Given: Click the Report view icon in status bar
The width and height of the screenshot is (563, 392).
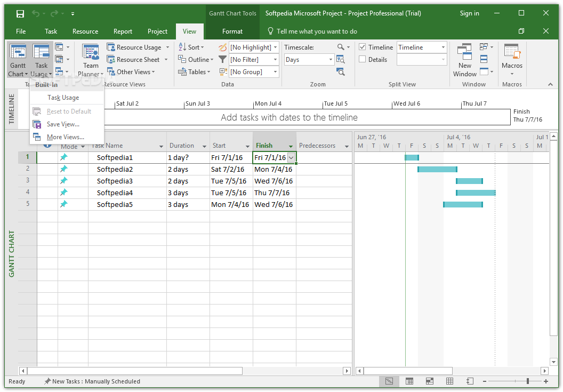Looking at the screenshot, I should pyautogui.click(x=470, y=381).
